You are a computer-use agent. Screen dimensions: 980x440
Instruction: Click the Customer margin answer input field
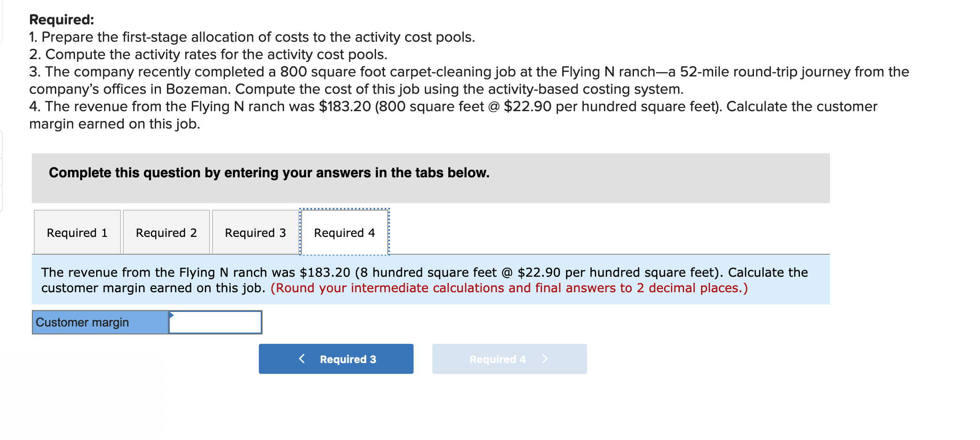(215, 322)
